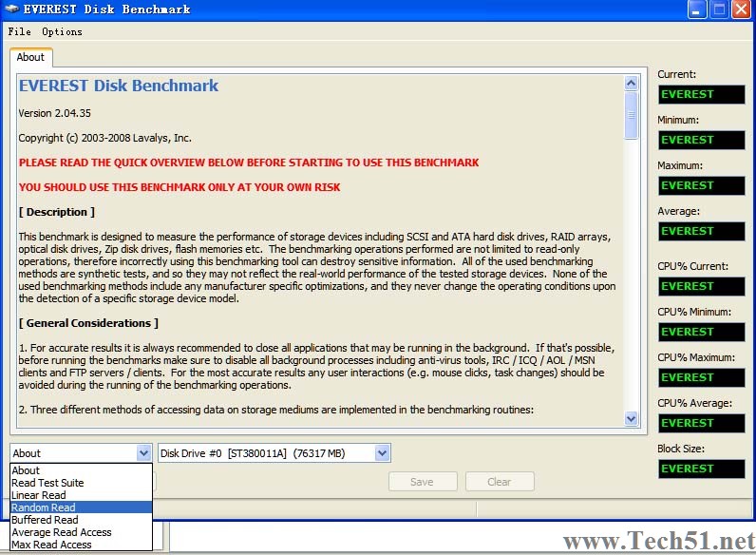Open the File menu
Screen dimensions: 756x555
[x=19, y=32]
